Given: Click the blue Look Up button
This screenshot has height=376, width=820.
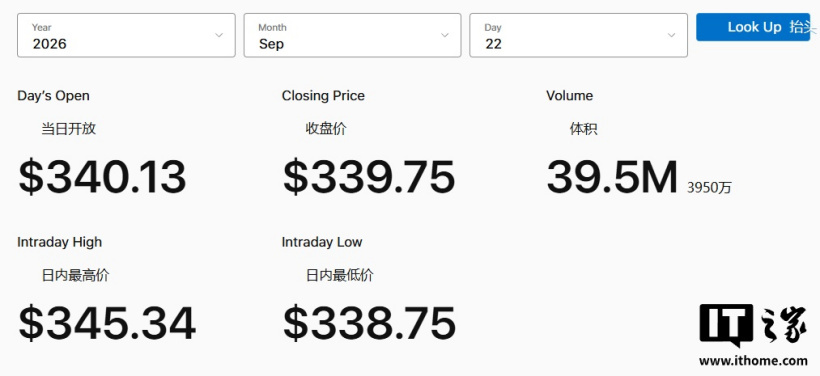Looking at the screenshot, I should [x=753, y=27].
